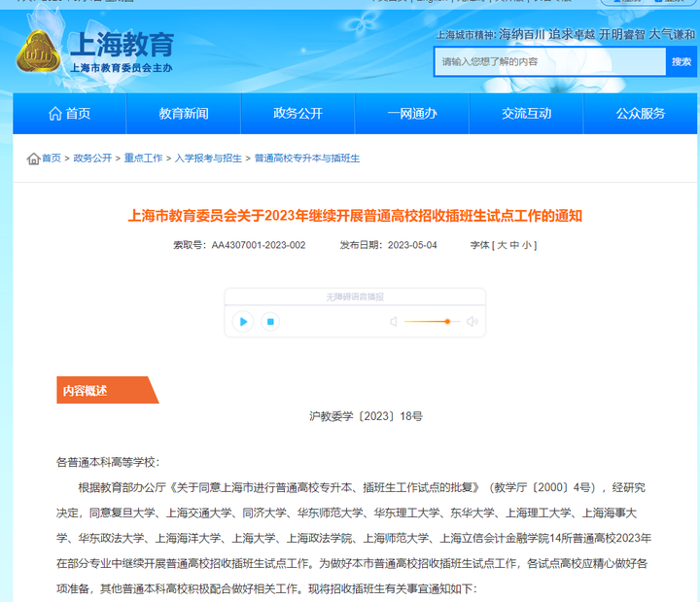
Task: Click document number 沪教委学〔2023〕18号
Action: [366, 416]
